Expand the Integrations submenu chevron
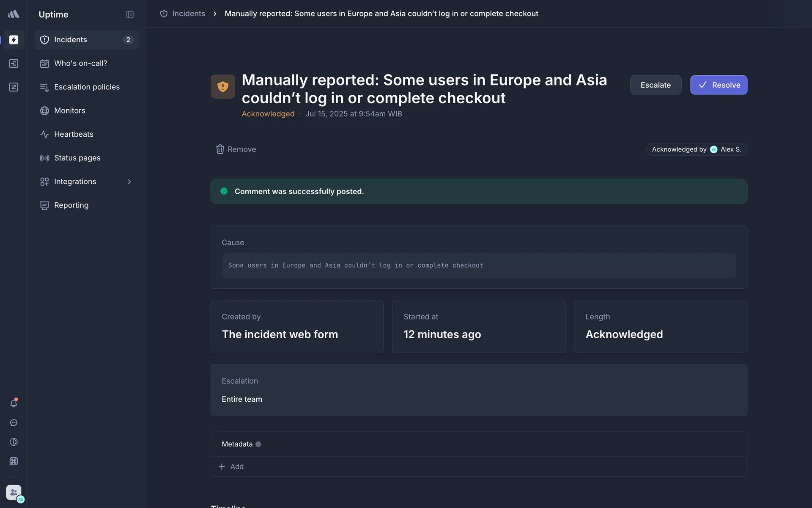The height and width of the screenshot is (508, 812). (x=129, y=182)
